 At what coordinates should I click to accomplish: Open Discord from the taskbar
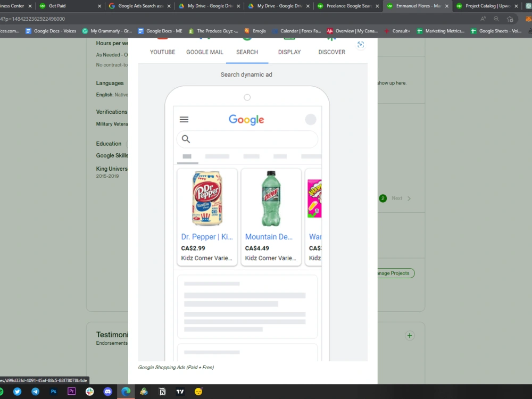tap(108, 392)
